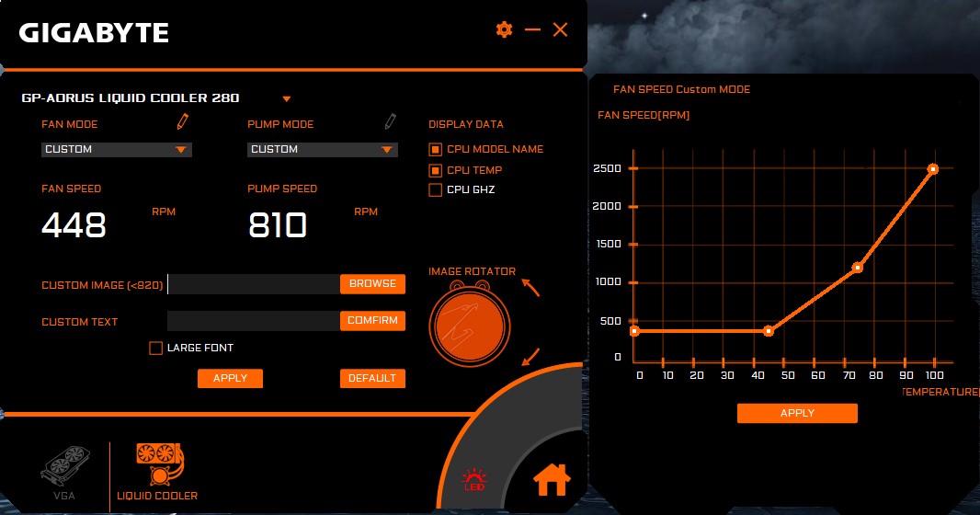Minimize the Gigabyte window
The image size is (980, 515).
tap(532, 29)
